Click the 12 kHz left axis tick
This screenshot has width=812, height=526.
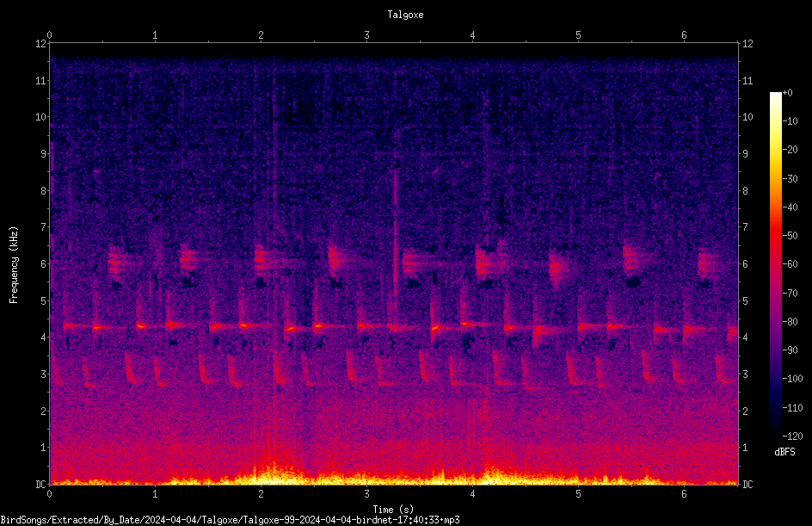[x=41, y=44]
